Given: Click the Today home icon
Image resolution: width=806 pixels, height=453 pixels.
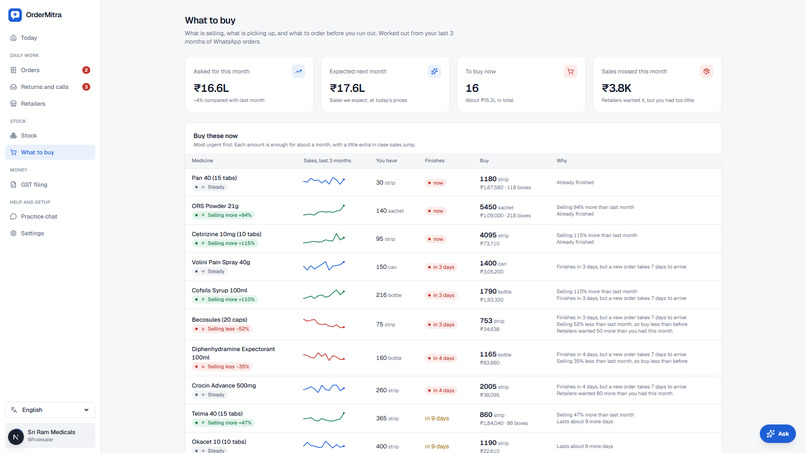Looking at the screenshot, I should coord(13,38).
